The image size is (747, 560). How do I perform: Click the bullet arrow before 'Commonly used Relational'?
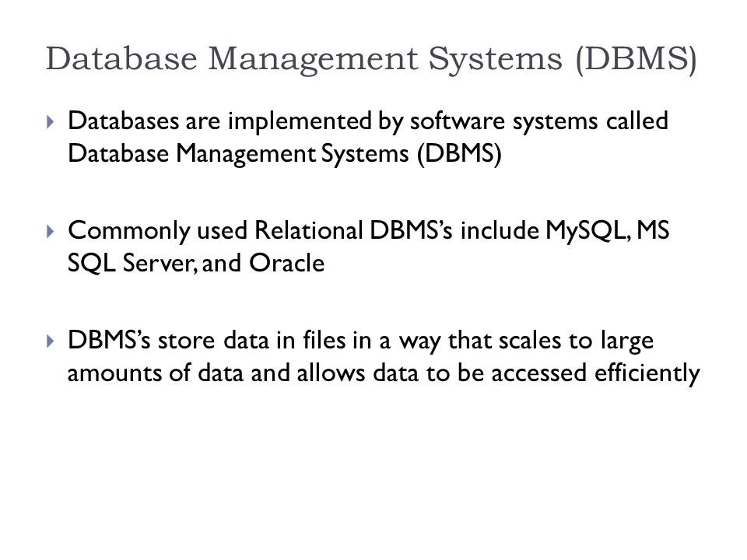coord(51,232)
